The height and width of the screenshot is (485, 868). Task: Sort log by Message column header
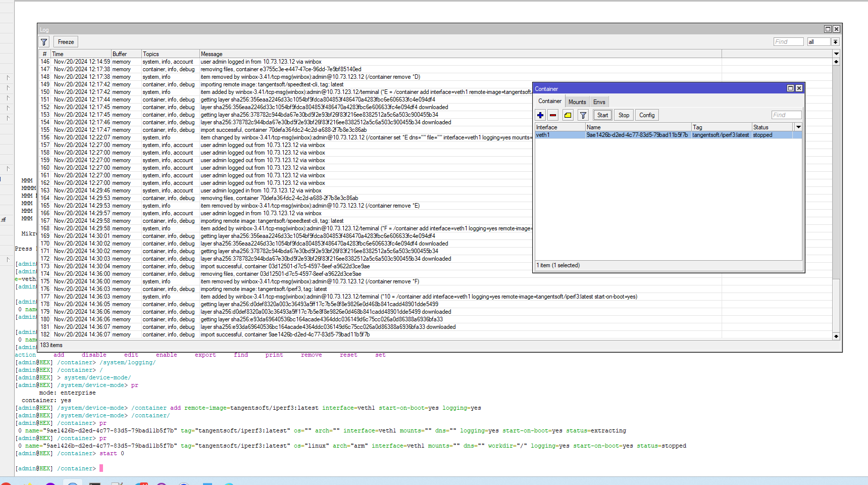point(461,54)
